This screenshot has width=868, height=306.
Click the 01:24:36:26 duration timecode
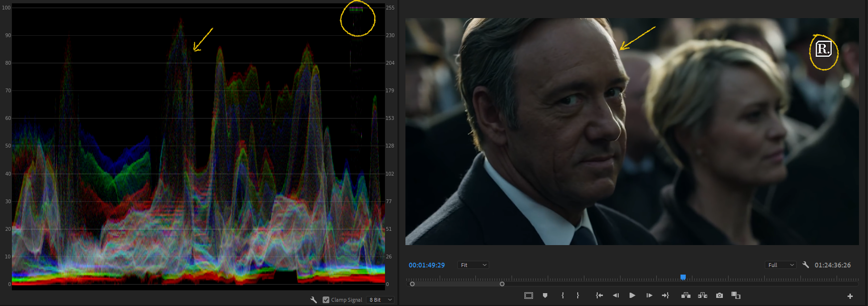tap(832, 265)
